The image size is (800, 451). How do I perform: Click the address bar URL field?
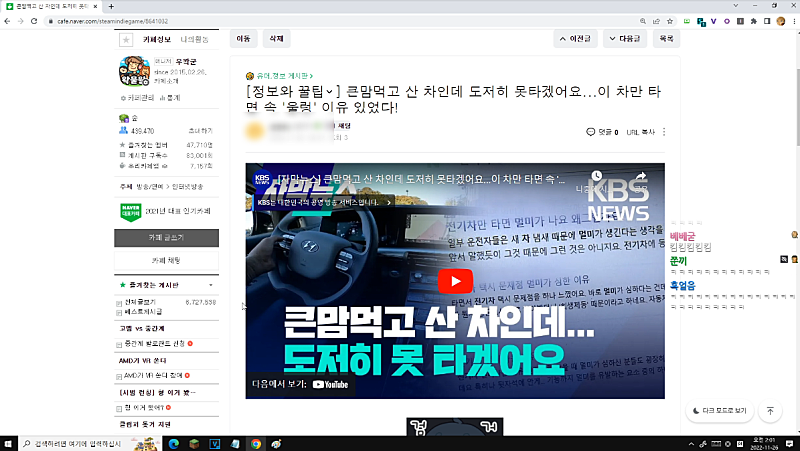click(x=342, y=21)
